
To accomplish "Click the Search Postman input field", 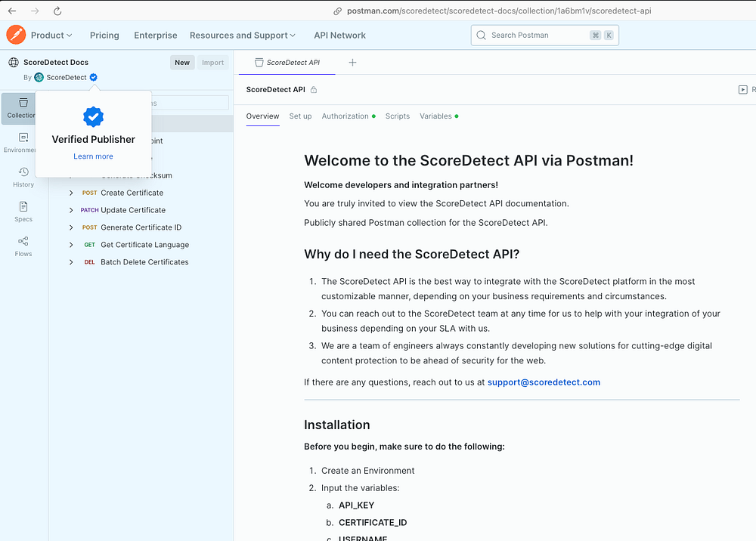I will click(x=544, y=36).
